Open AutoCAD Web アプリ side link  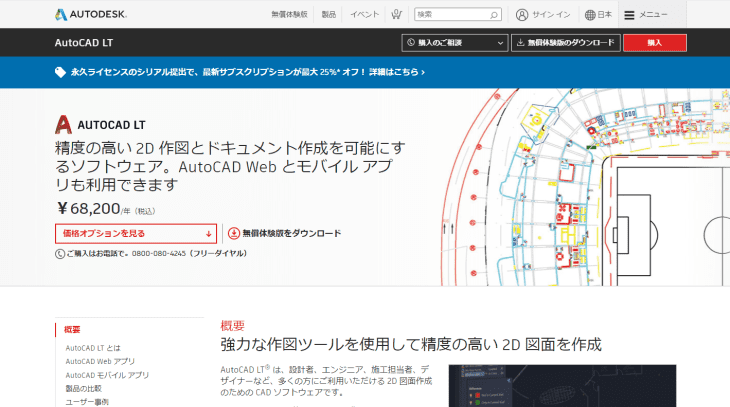100,361
